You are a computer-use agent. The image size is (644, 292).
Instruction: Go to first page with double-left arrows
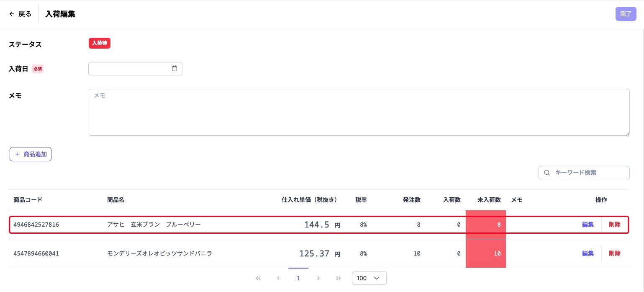tap(258, 278)
